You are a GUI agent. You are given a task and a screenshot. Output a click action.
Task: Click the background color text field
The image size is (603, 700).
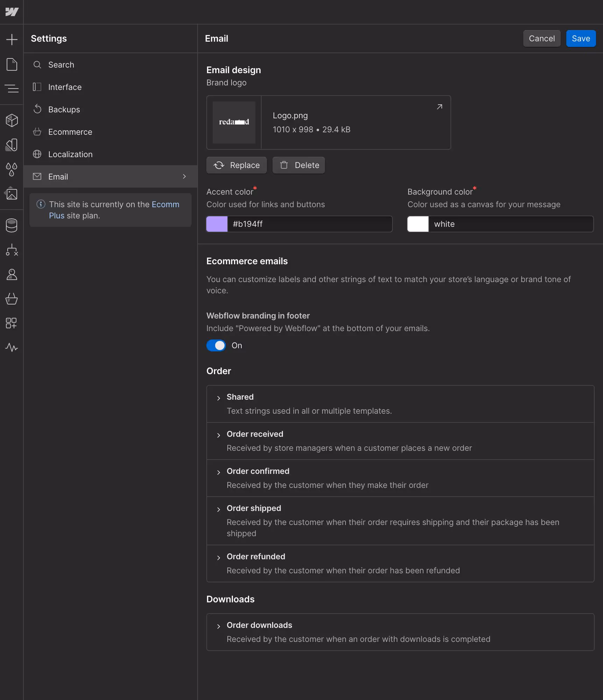(511, 224)
